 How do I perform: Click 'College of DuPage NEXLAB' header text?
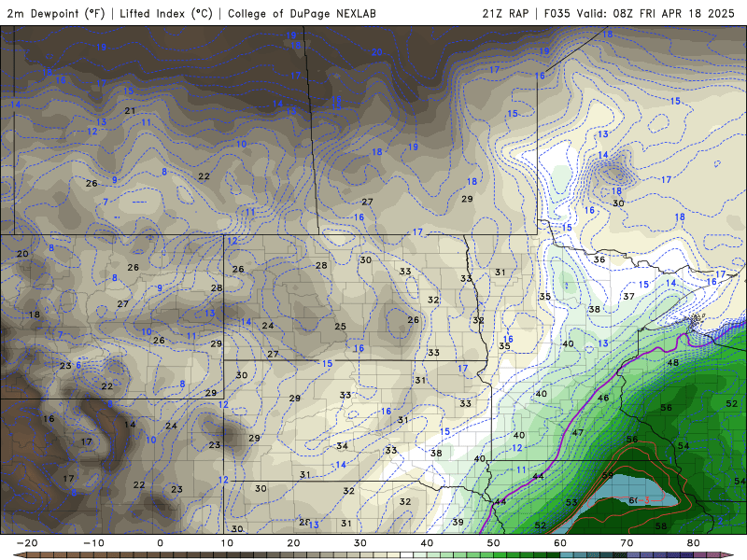point(302,13)
